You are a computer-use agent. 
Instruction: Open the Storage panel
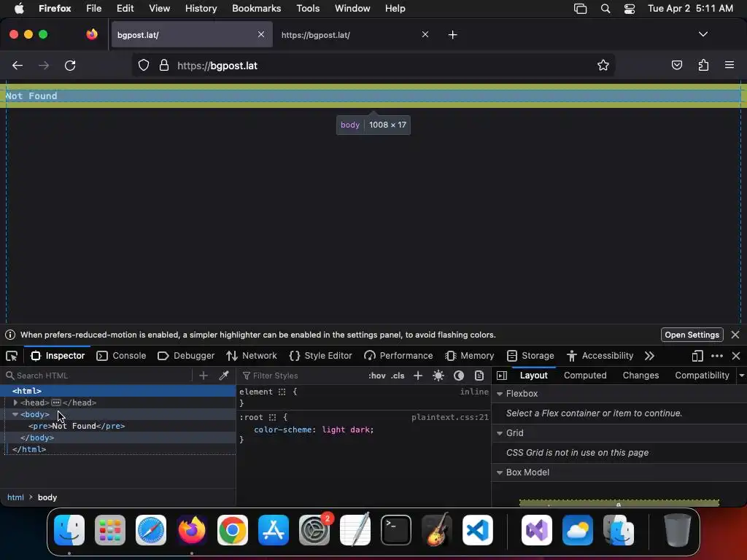point(530,356)
